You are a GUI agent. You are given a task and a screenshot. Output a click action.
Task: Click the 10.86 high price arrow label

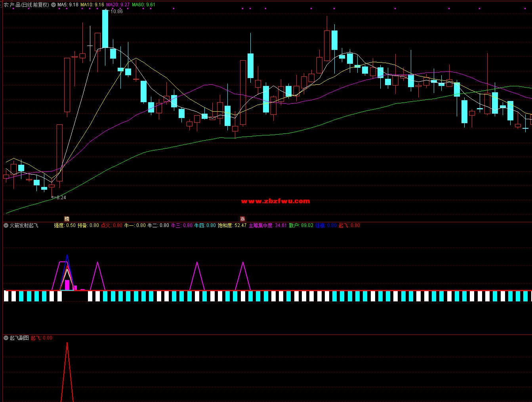coord(116,11)
